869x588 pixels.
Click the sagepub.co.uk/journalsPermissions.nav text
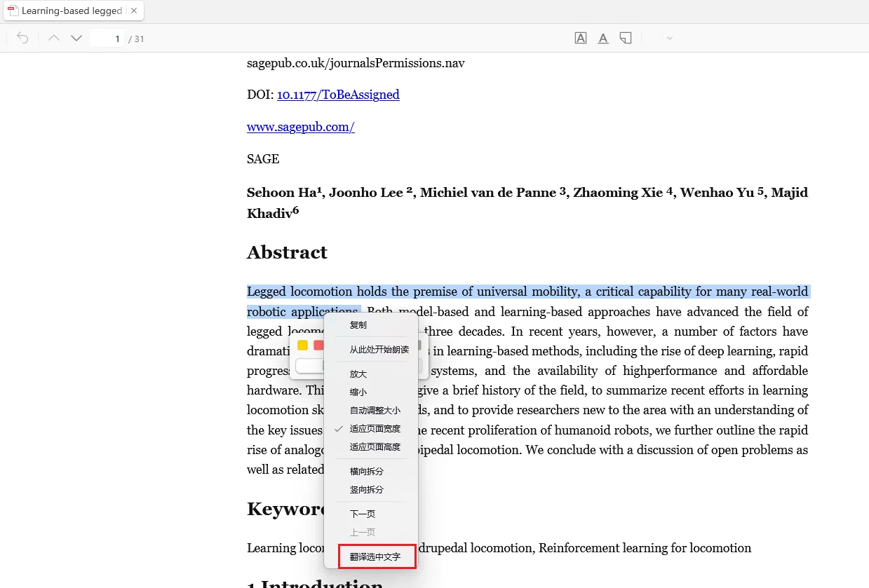tap(356, 63)
